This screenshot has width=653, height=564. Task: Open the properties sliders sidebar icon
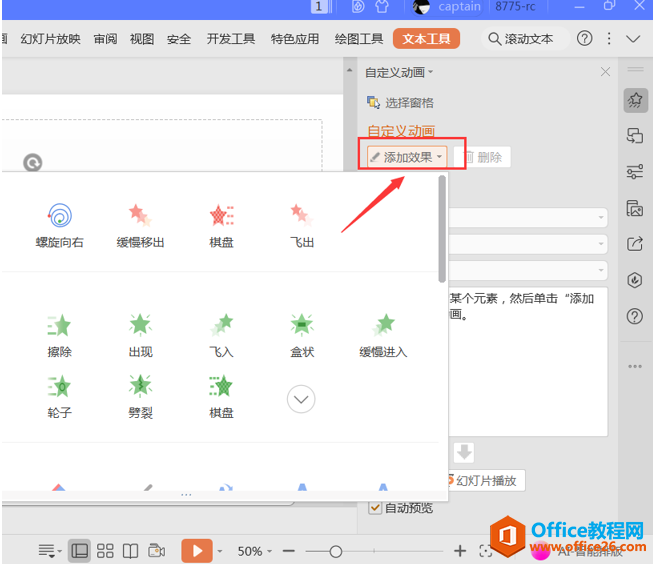(x=635, y=172)
